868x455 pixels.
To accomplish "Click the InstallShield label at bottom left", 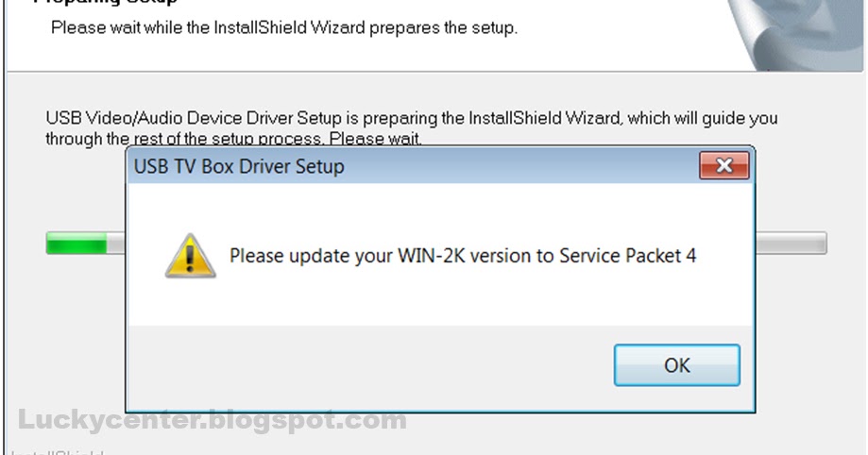I will click(57, 451).
